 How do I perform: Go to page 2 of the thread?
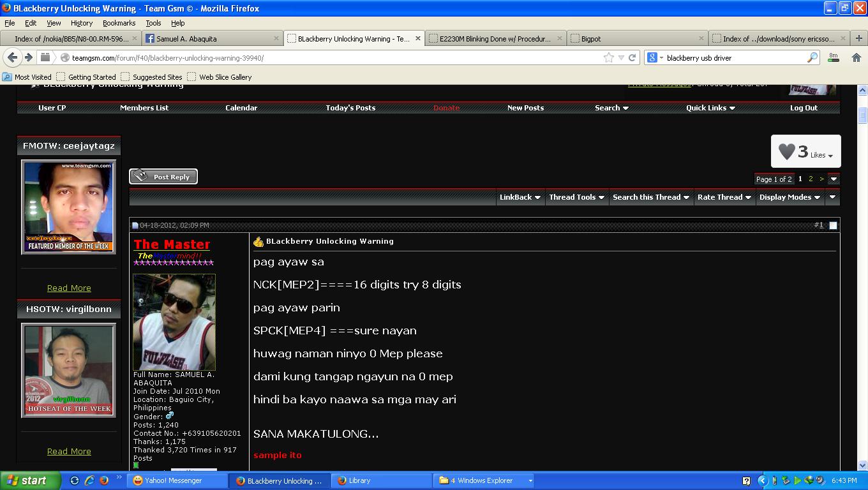click(x=811, y=179)
